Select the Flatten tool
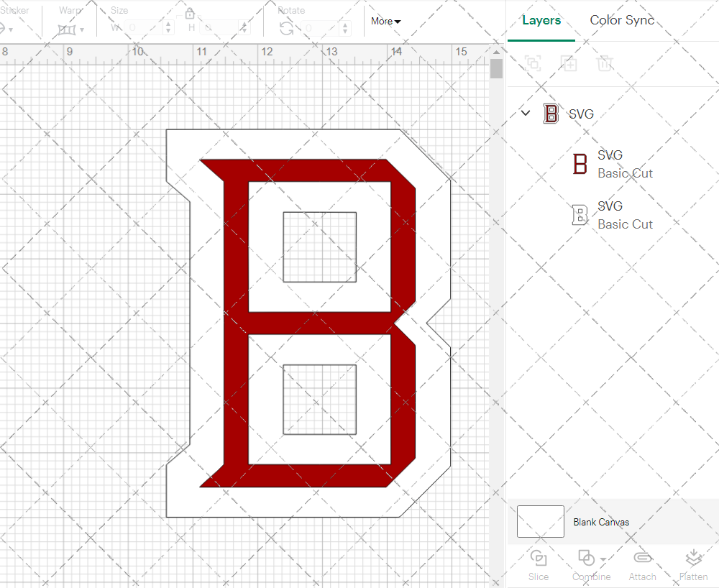This screenshot has height=588, width=719. click(693, 564)
